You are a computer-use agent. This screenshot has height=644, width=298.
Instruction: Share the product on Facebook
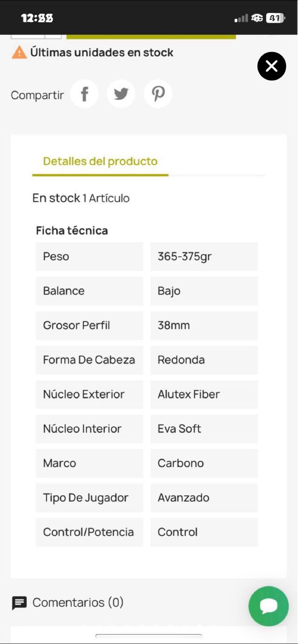coord(85,94)
